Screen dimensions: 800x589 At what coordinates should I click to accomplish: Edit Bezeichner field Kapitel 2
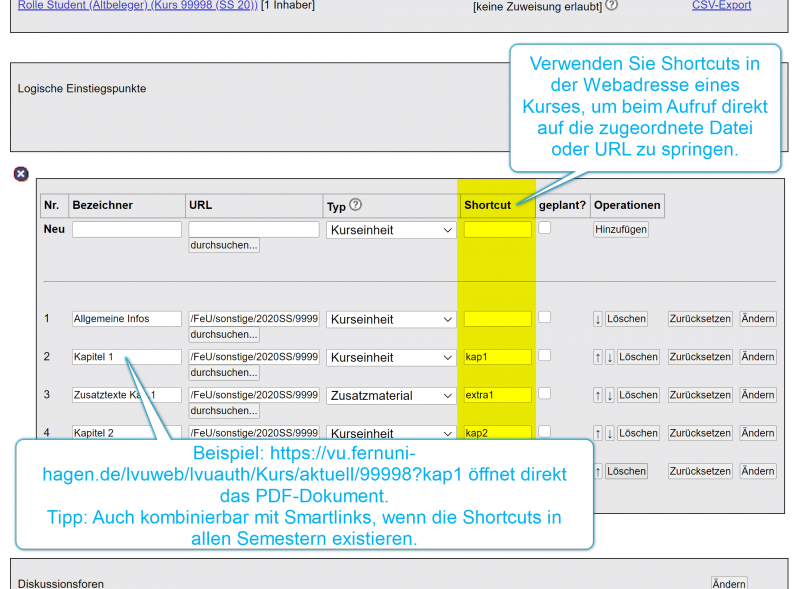click(x=127, y=433)
